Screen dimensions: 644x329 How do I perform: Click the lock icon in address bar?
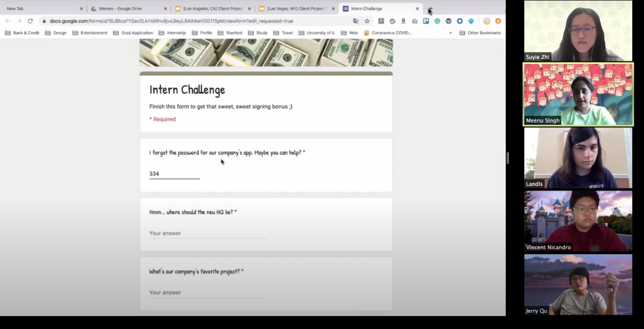44,21
